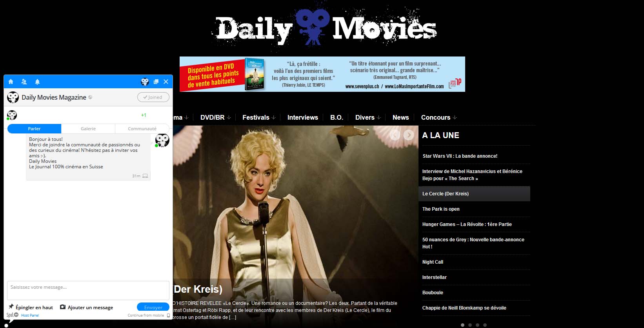Switch to the Galerie tab

pos(88,129)
